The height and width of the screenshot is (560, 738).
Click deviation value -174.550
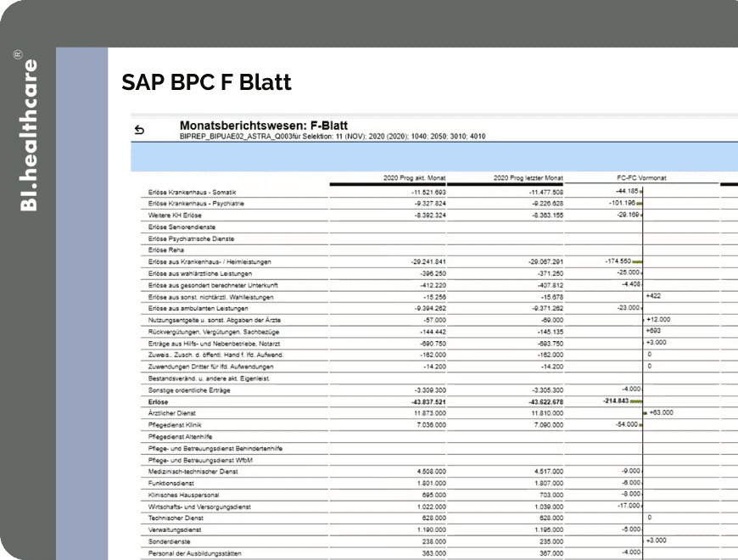[x=618, y=261]
